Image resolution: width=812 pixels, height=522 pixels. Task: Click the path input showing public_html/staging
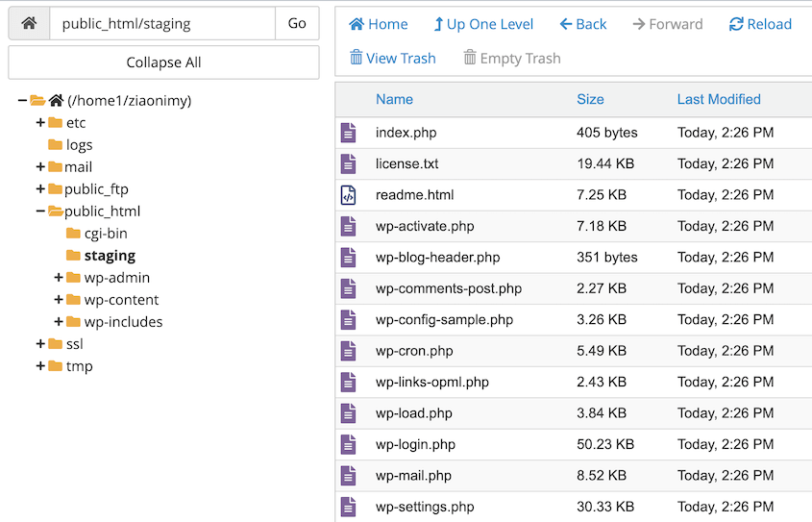pyautogui.click(x=162, y=23)
